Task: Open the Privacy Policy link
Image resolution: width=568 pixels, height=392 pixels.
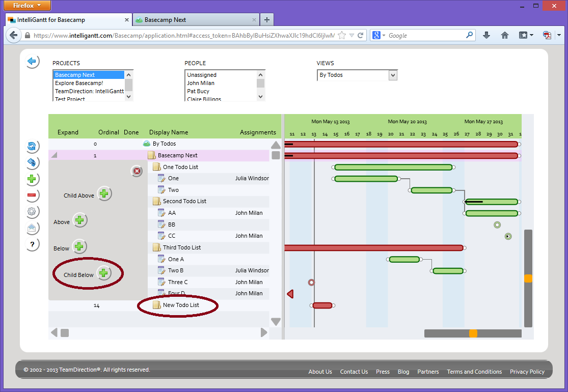Action: tap(527, 372)
